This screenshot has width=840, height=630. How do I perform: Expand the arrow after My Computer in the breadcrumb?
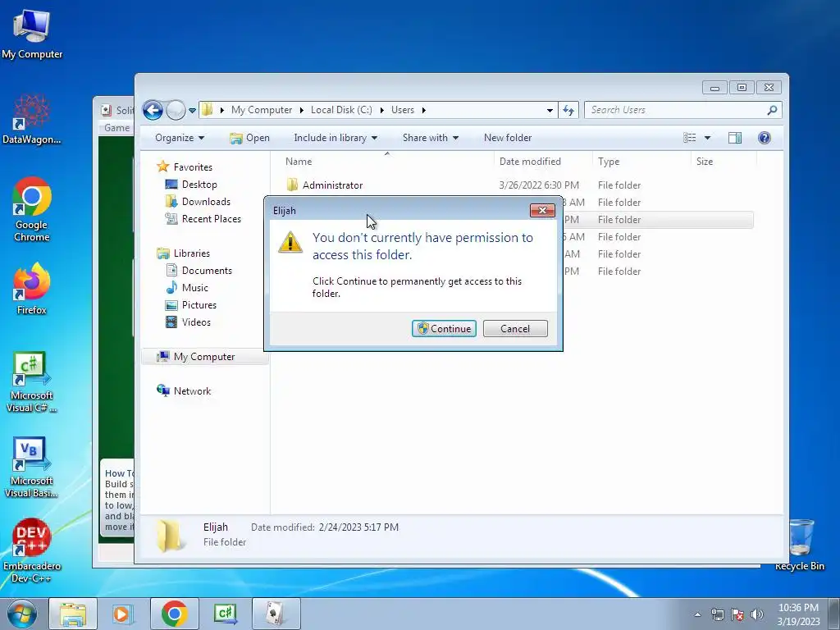[301, 110]
